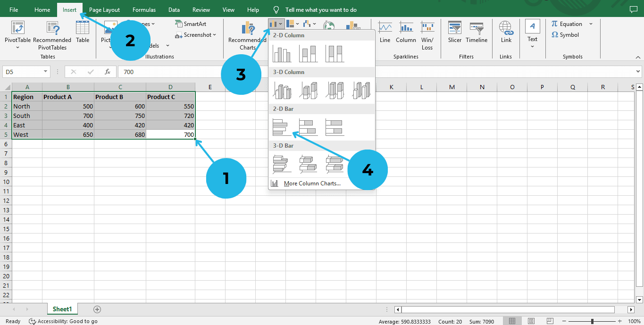Switch to Page Break Preview in status bar
Image resolution: width=644 pixels, height=325 pixels.
(x=550, y=321)
